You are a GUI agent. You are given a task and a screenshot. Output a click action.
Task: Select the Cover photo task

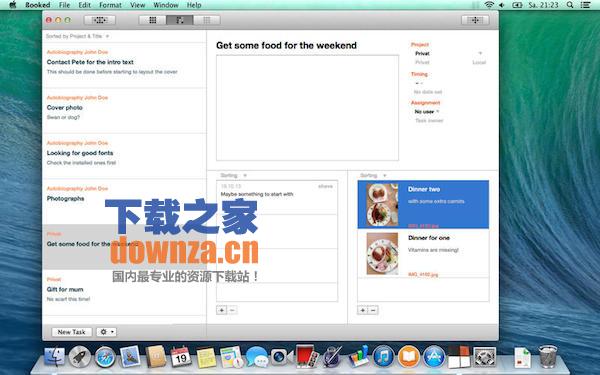(124, 111)
